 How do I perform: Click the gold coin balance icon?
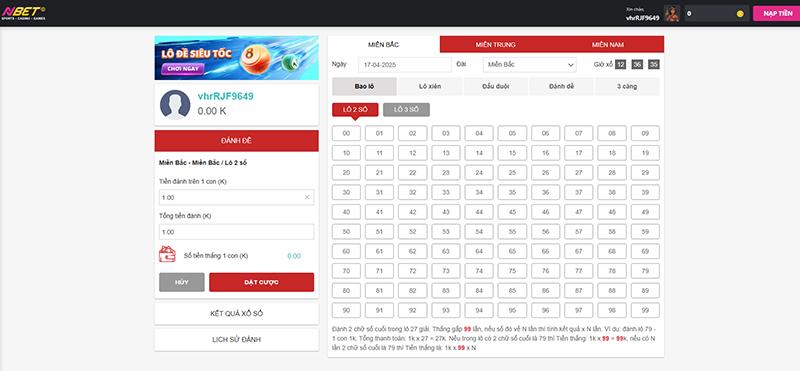pos(740,14)
